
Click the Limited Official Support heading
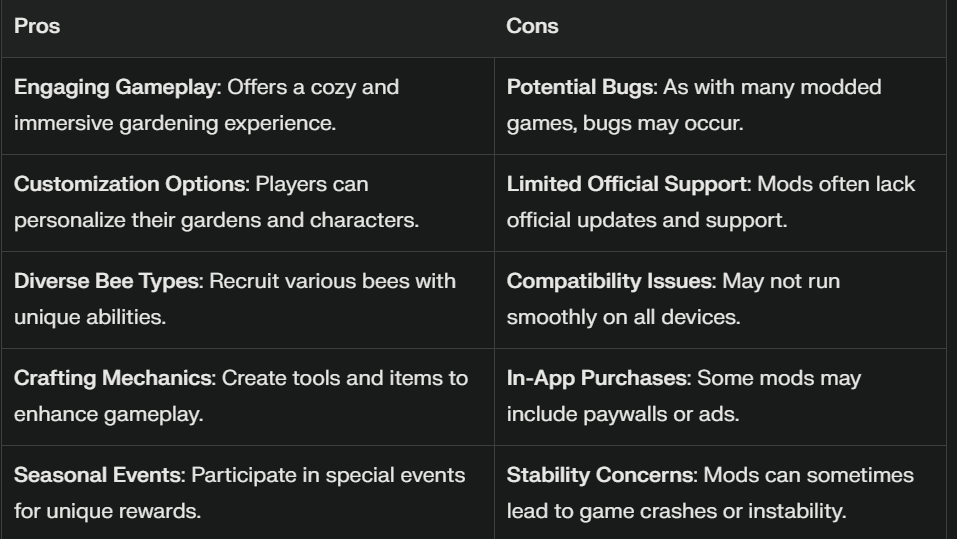pyautogui.click(x=627, y=184)
